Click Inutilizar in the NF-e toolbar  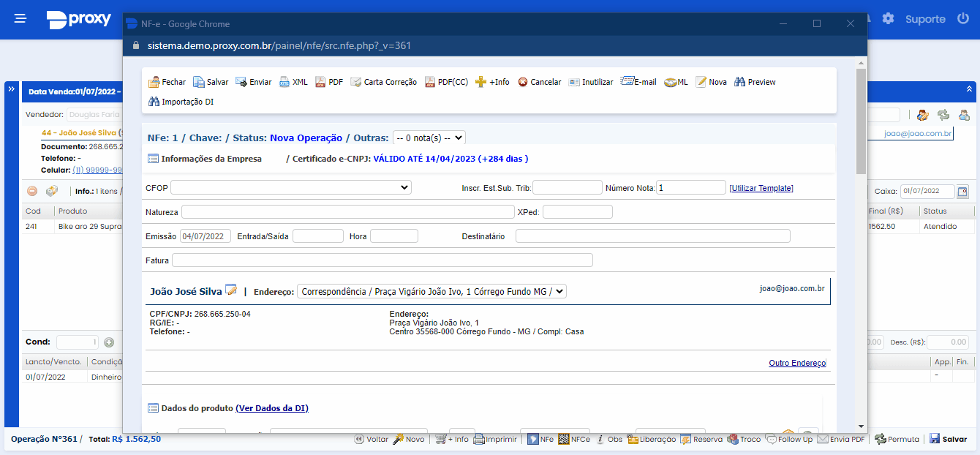(x=591, y=82)
